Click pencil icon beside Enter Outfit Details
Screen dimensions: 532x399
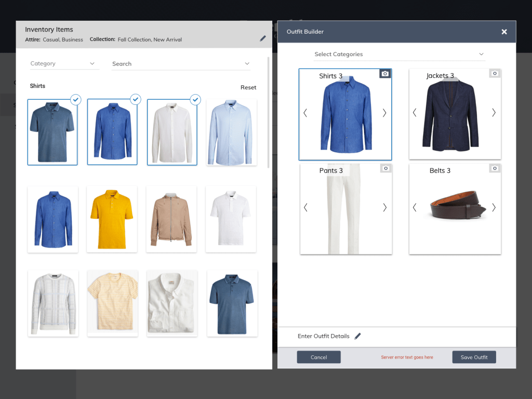(x=357, y=336)
